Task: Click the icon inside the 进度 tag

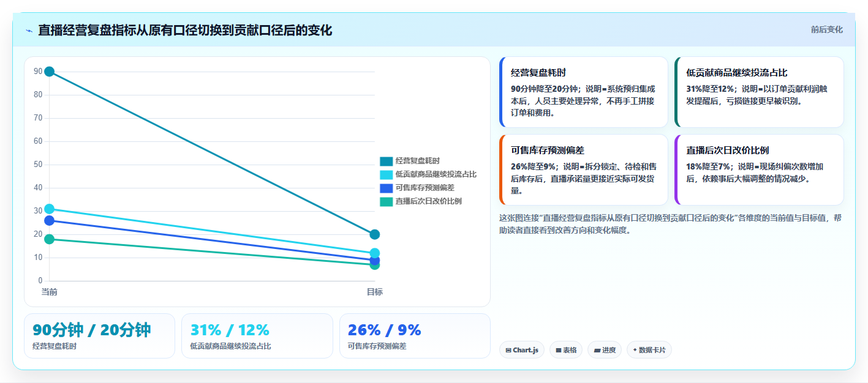Action: pos(597,351)
